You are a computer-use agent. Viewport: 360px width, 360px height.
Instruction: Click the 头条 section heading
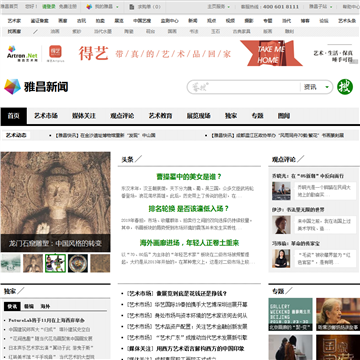127,159
